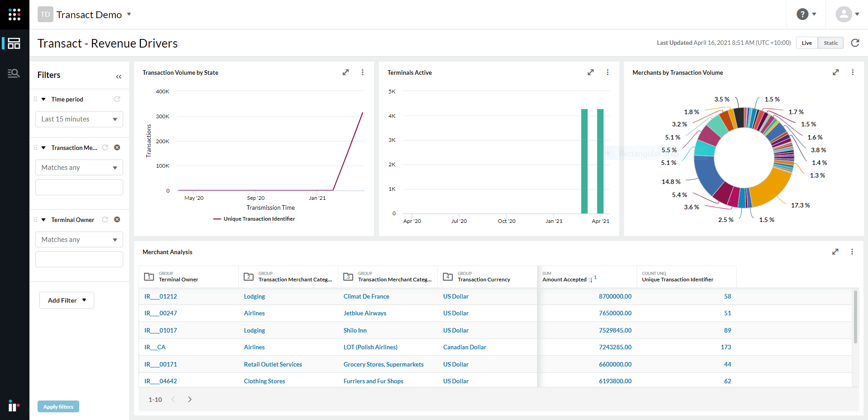Expand the Transact Demo title dropdown
Screen dimensions: 868x420
pos(129,14)
